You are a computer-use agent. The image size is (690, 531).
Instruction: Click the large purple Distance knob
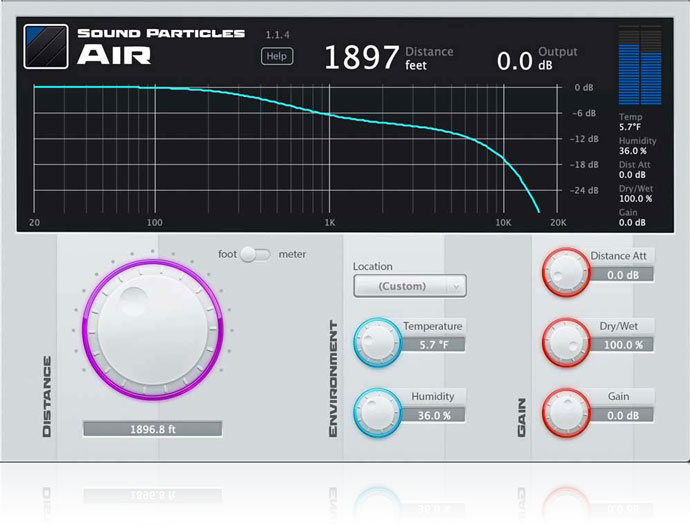[152, 328]
